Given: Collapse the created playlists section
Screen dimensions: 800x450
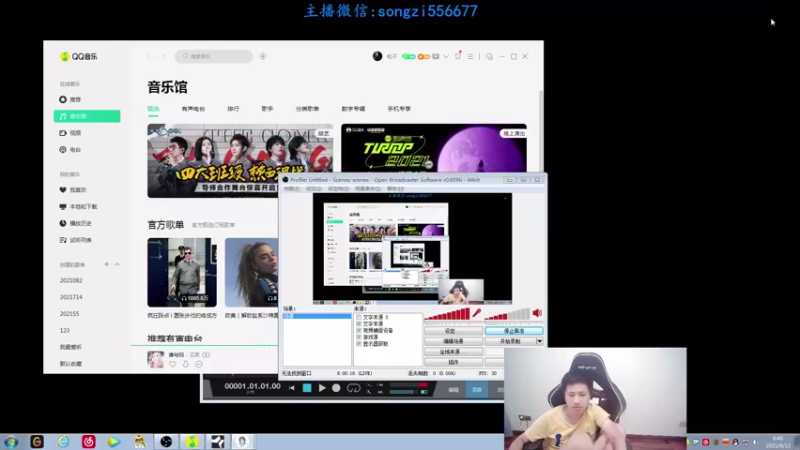Looking at the screenshot, I should point(117,264).
